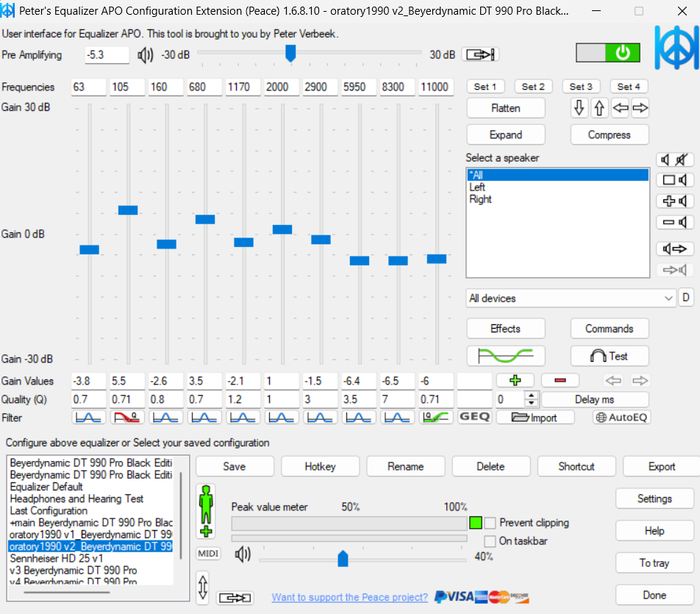Click the 680 frequency input field
This screenshot has width=700, height=614.
click(204, 87)
